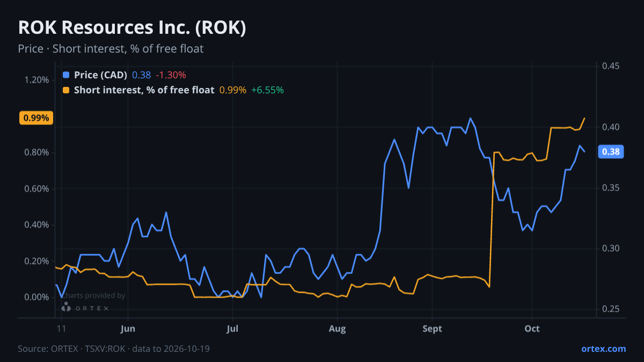Click the 0.40 right axis label

[x=611, y=127]
